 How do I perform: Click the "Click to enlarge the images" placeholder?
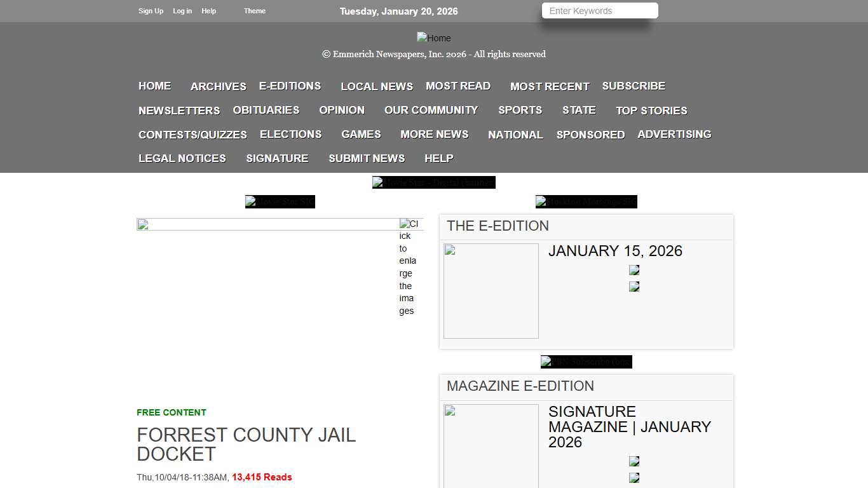(x=407, y=267)
